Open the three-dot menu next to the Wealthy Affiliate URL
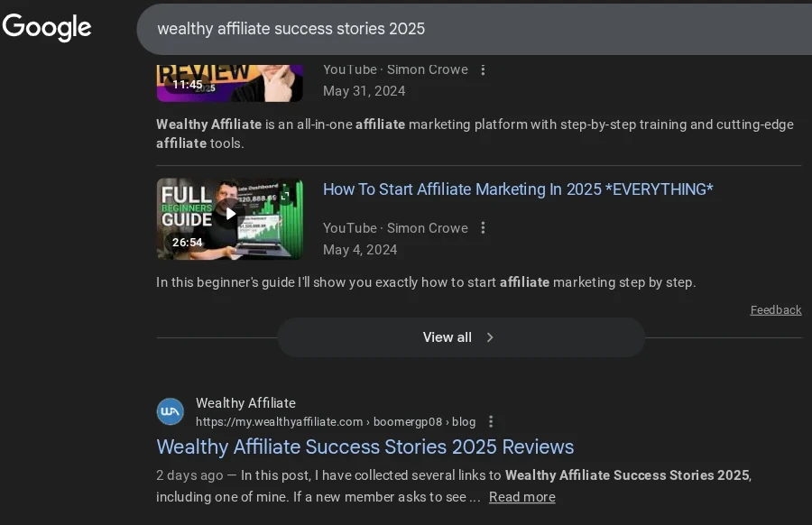The width and height of the screenshot is (812, 525). 490,420
